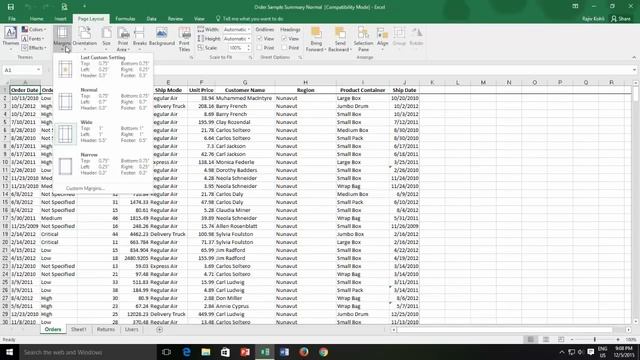
Task: Select the Users sheet tab
Action: point(131,329)
